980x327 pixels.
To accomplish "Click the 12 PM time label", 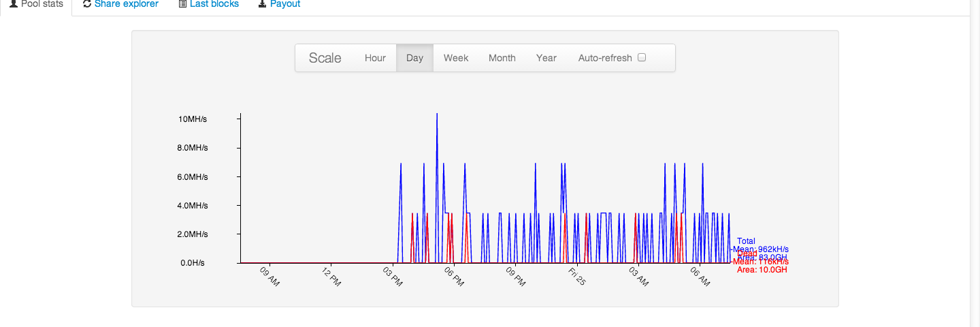I will point(331,277).
